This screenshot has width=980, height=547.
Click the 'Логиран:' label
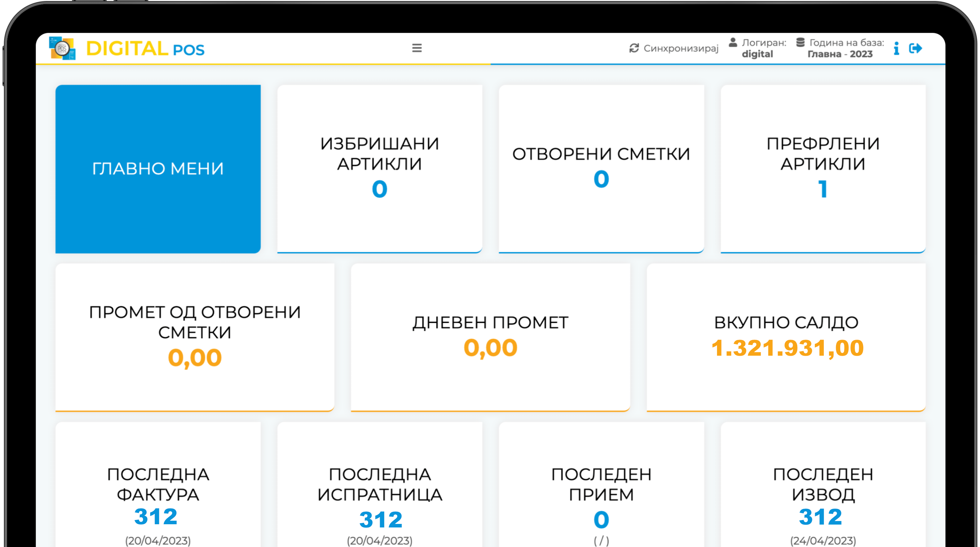pos(764,43)
